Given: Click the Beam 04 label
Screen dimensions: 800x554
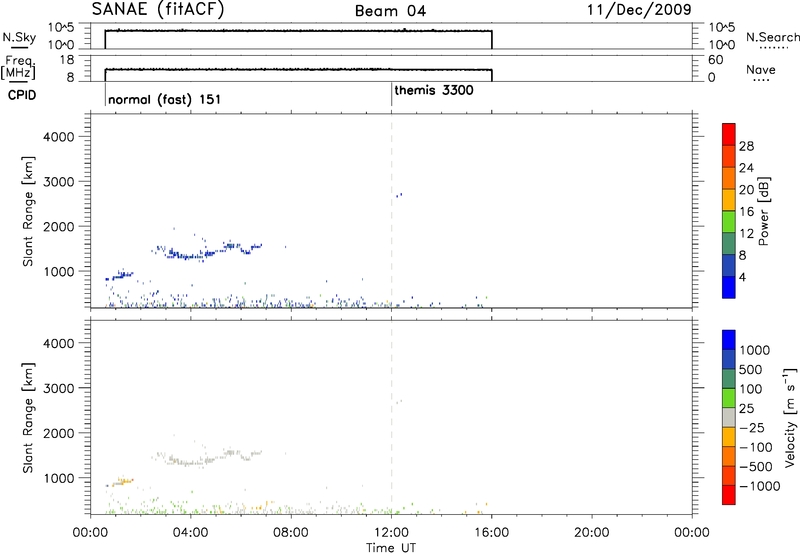Looking at the screenshot, I should [390, 11].
